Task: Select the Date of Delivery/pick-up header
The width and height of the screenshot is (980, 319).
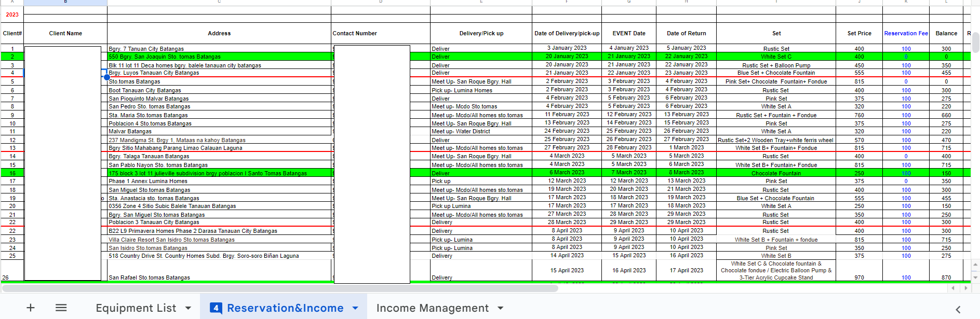Action: [567, 33]
